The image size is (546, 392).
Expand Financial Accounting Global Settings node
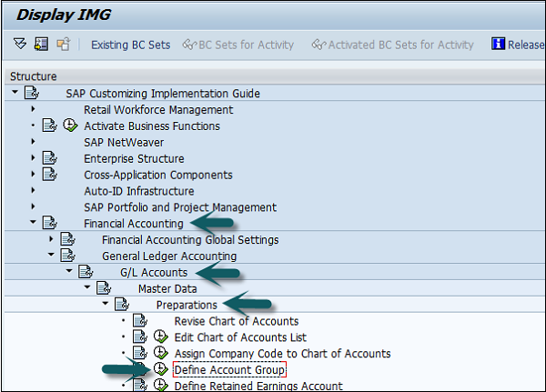pos(51,240)
